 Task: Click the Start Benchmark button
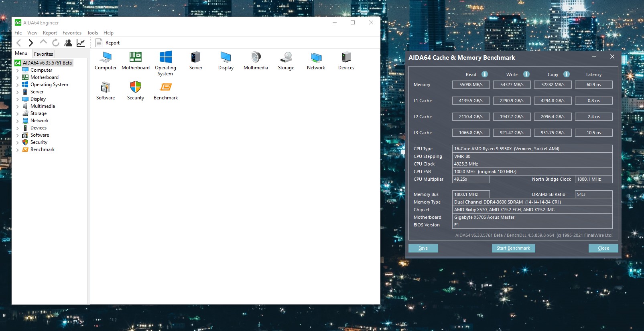(513, 248)
